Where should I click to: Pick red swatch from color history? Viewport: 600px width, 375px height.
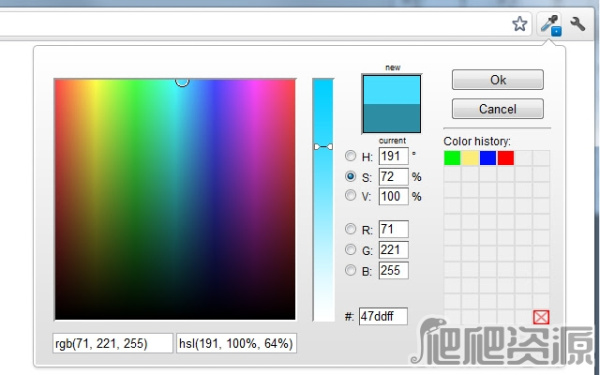click(x=506, y=158)
